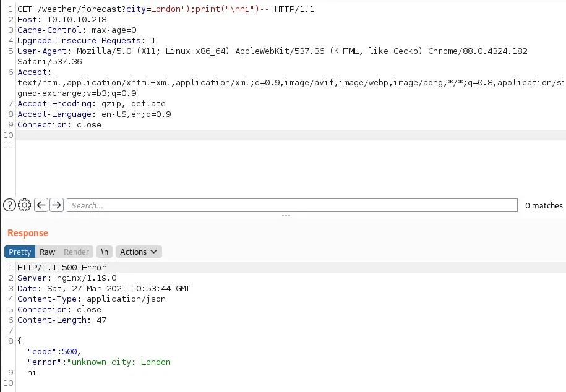566x392 pixels.
Task: Click the "code":500 JSON line
Action: tap(54, 352)
